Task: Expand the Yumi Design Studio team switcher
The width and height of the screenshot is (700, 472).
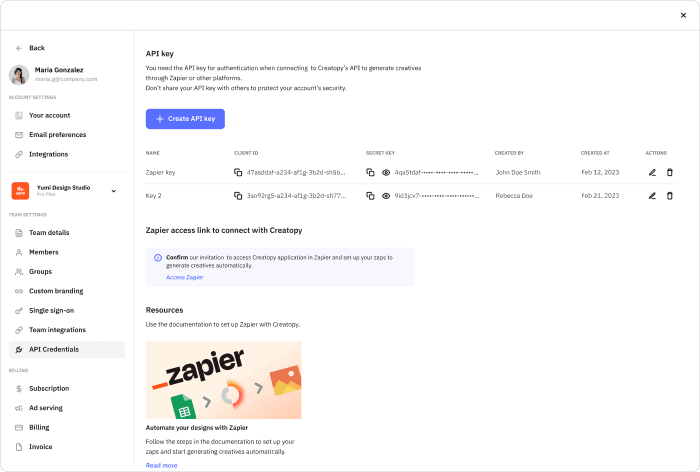Action: point(113,190)
